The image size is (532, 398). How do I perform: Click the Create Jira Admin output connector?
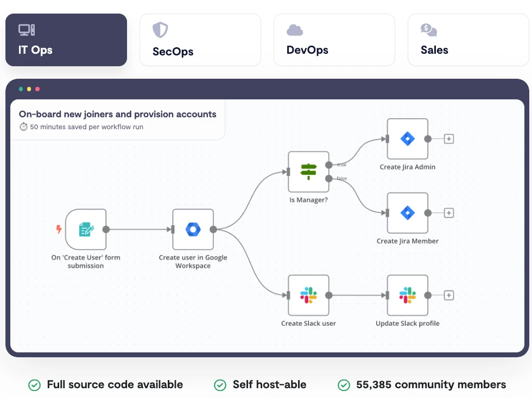coord(428,139)
